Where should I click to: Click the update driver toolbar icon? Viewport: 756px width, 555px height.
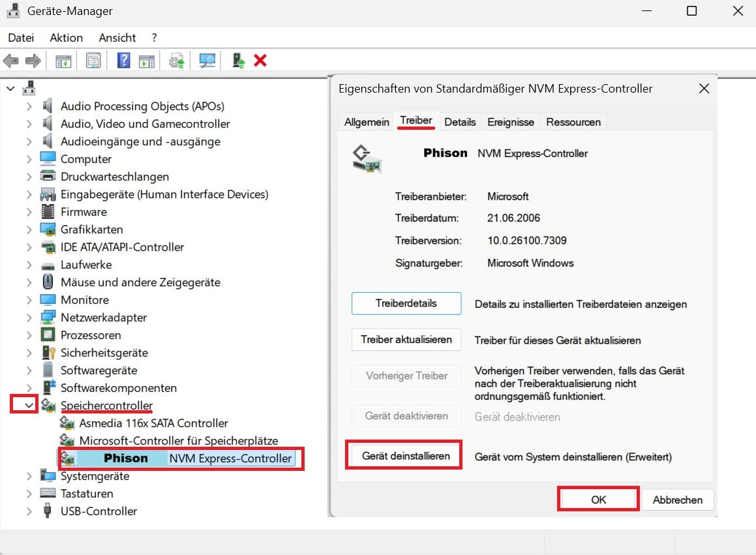177,61
